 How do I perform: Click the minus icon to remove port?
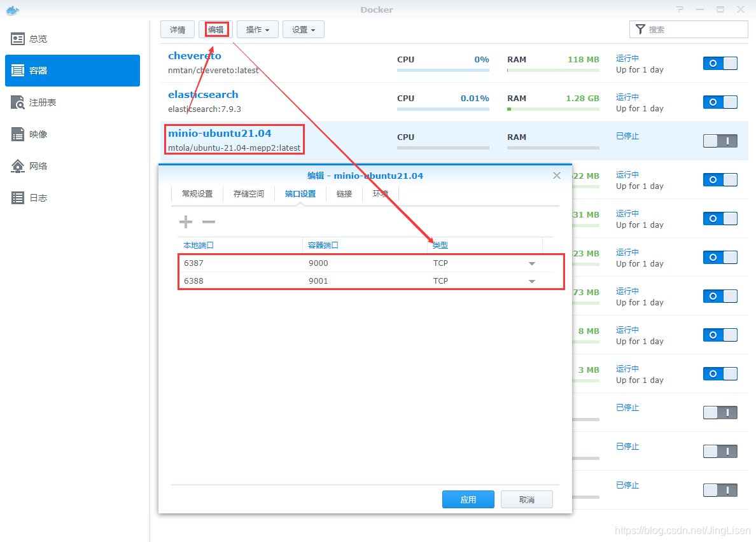point(209,221)
